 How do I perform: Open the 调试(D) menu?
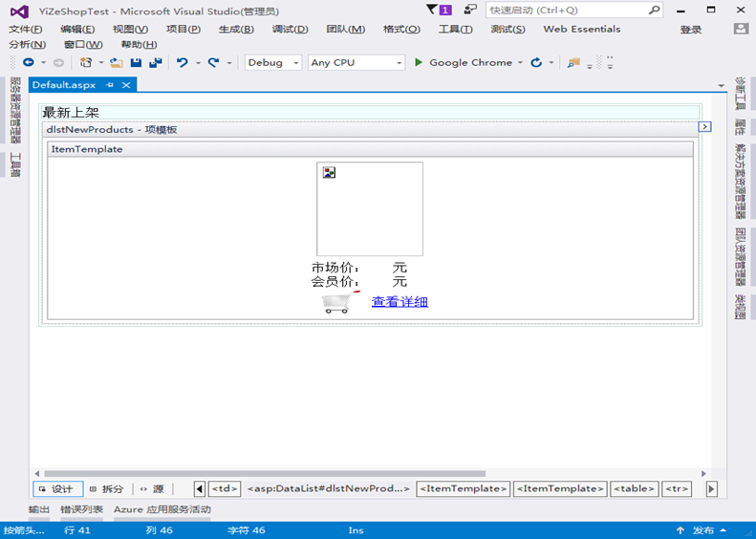[290, 29]
